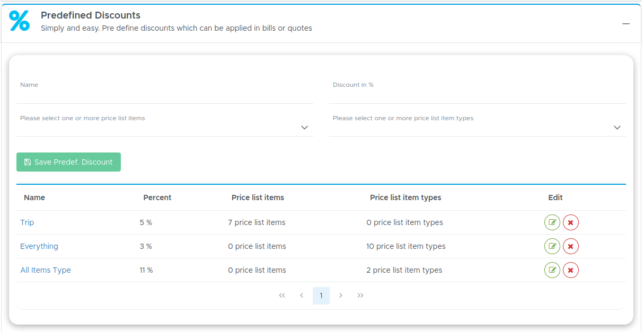Open the Trip discount link
Image resolution: width=644 pixels, height=332 pixels.
point(27,222)
